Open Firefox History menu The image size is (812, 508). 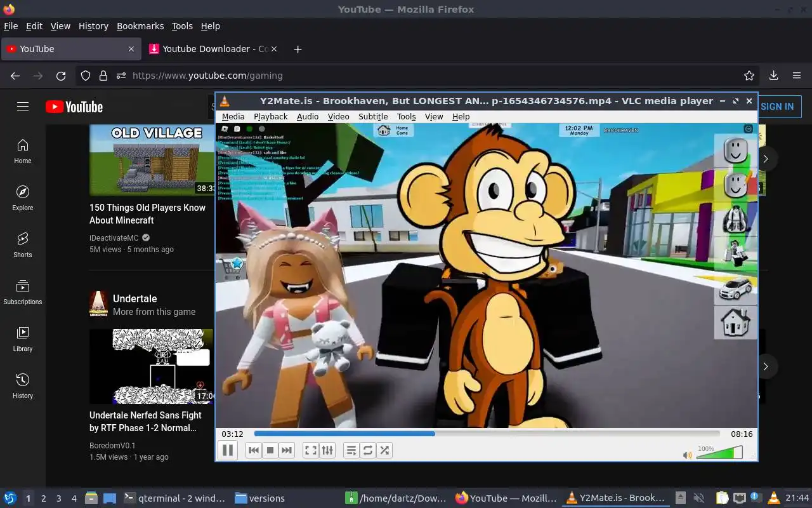(93, 26)
